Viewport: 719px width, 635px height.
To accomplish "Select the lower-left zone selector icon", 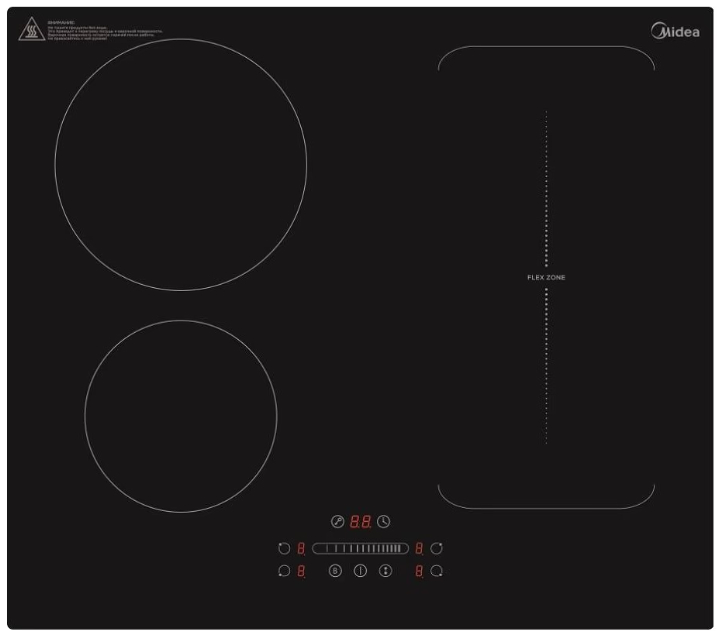I will (284, 571).
